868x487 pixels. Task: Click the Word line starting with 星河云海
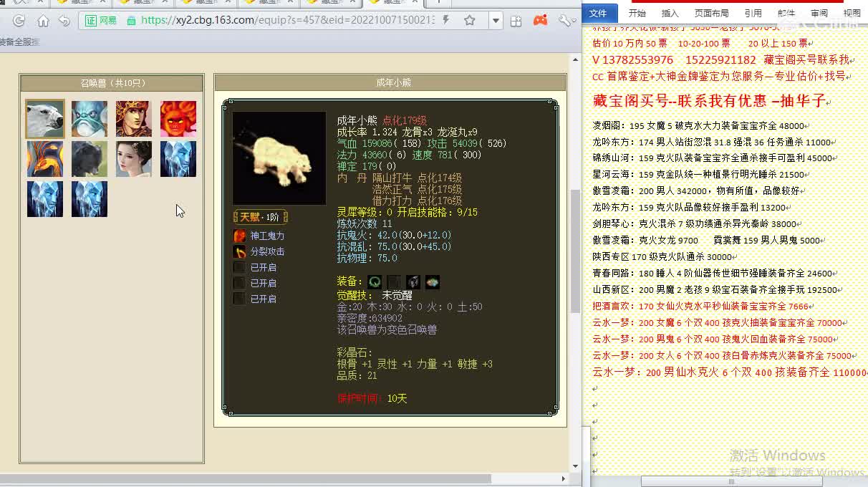click(699, 175)
